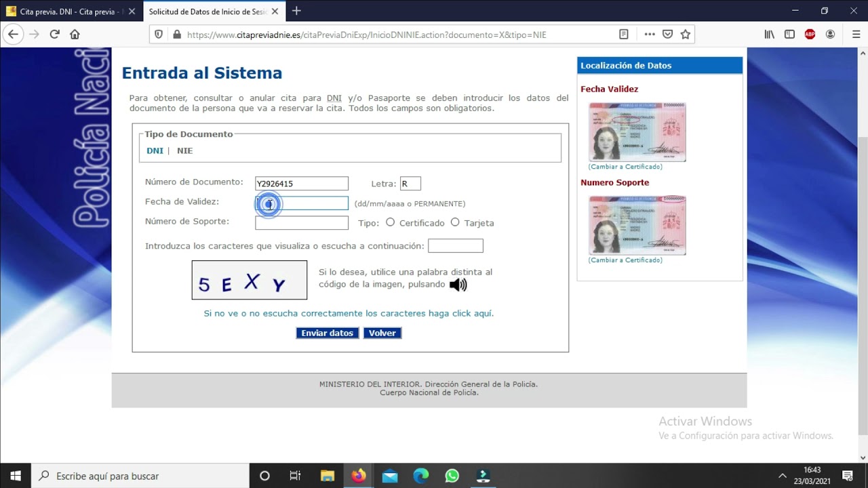Reload the page with the refresh icon
Image resolution: width=868 pixels, height=488 pixels.
55,35
